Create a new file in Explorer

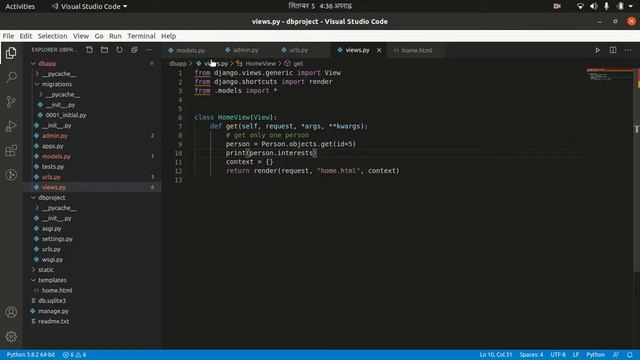89,50
